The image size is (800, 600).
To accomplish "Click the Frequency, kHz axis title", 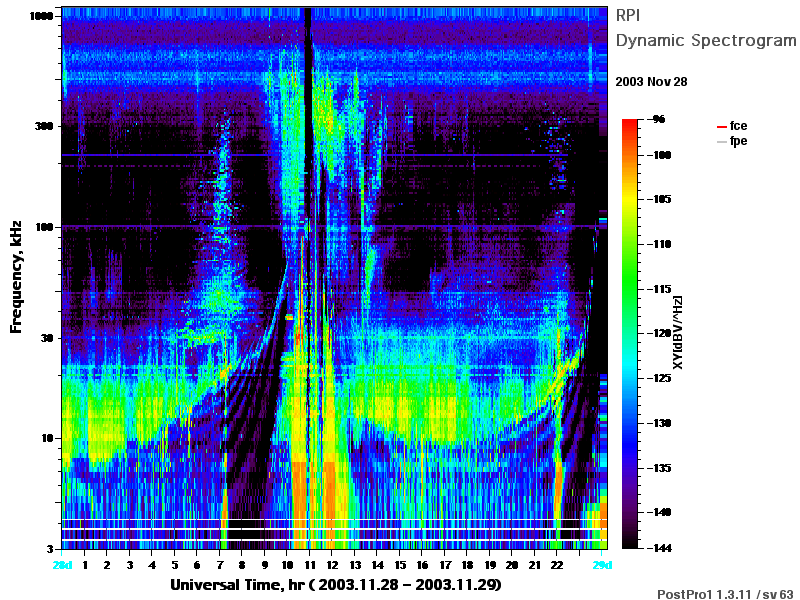I will tap(16, 277).
